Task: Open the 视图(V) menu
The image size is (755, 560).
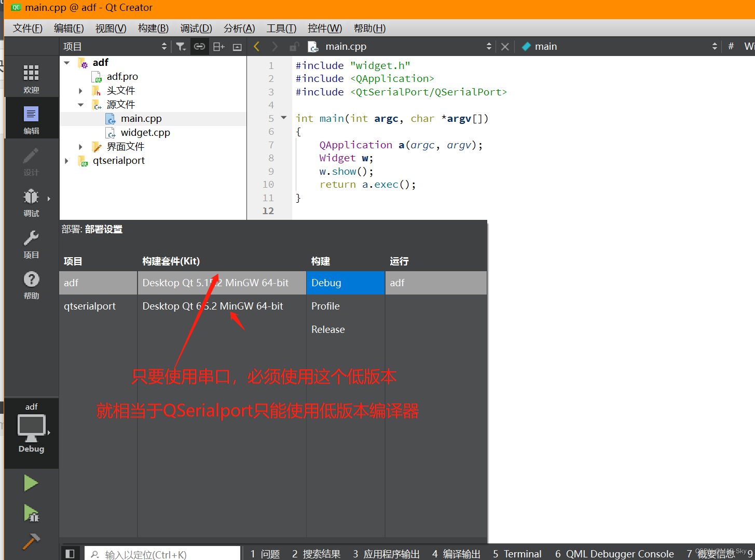Action: point(111,29)
